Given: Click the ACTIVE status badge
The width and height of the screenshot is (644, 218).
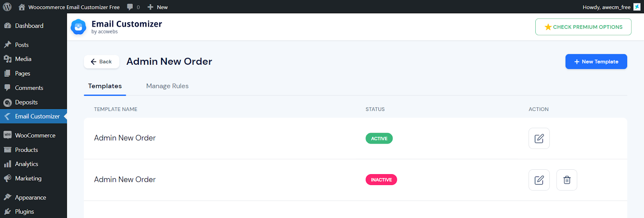Looking at the screenshot, I should tap(379, 138).
